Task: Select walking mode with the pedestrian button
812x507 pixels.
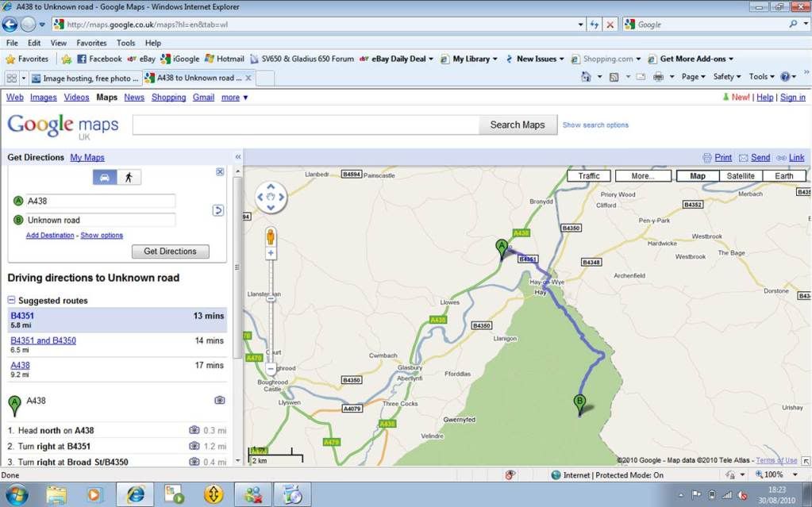Action: click(129, 178)
